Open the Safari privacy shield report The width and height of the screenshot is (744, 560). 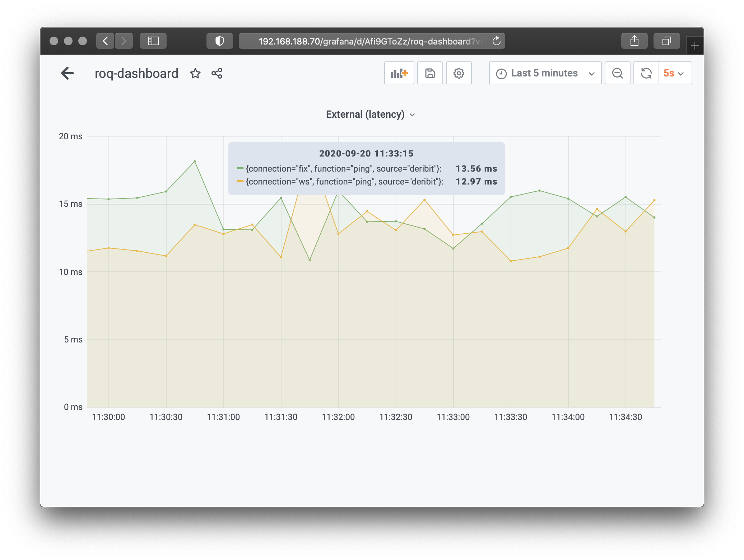[220, 41]
